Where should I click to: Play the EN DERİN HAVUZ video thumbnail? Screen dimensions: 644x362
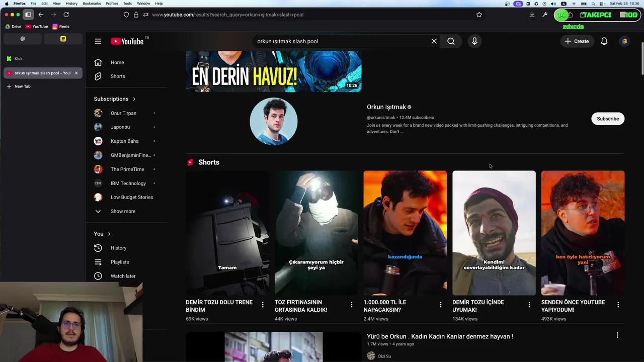tap(273, 71)
